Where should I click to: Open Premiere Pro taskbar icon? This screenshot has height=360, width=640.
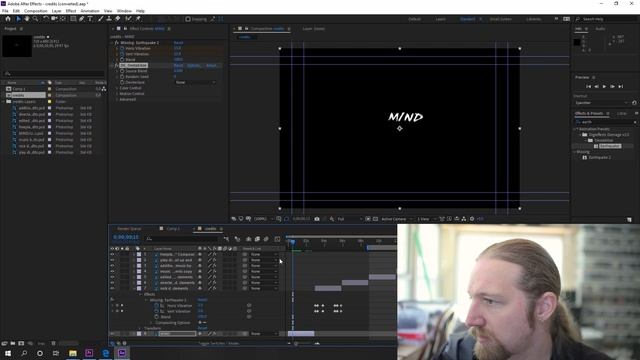pos(89,353)
